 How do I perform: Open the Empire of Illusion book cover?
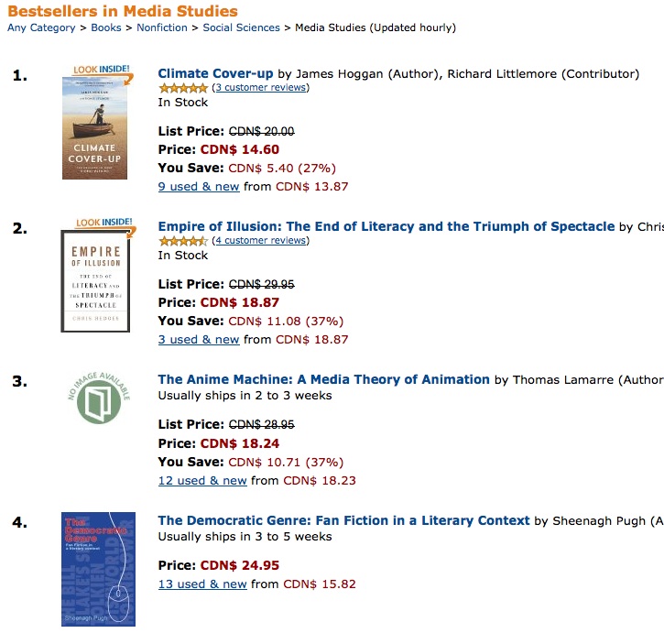pyautogui.click(x=95, y=281)
